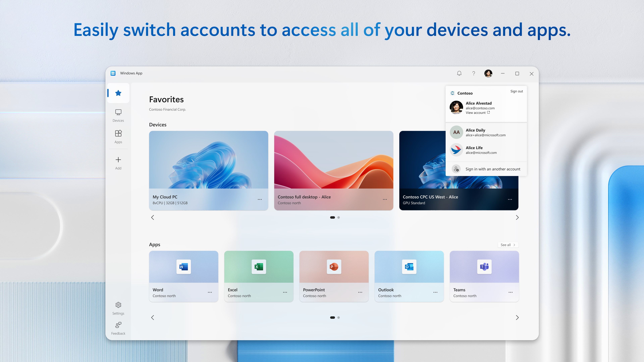This screenshot has height=362, width=644.
Task: Launch the Excel app tile
Action: point(258,267)
